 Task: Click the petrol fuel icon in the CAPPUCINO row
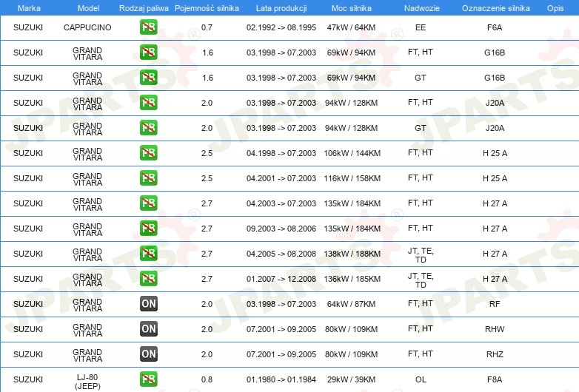[148, 27]
